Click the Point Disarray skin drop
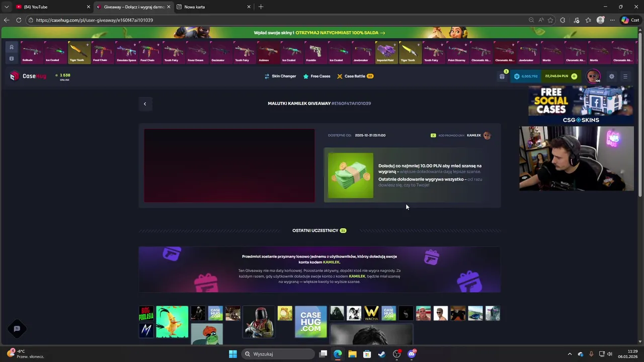This screenshot has height=362, width=644. coord(457,52)
